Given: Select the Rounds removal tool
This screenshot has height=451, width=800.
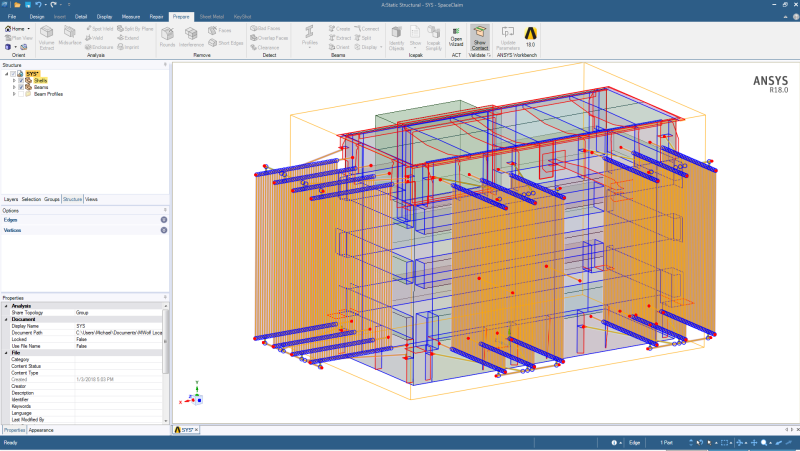Looking at the screenshot, I should click(x=167, y=37).
